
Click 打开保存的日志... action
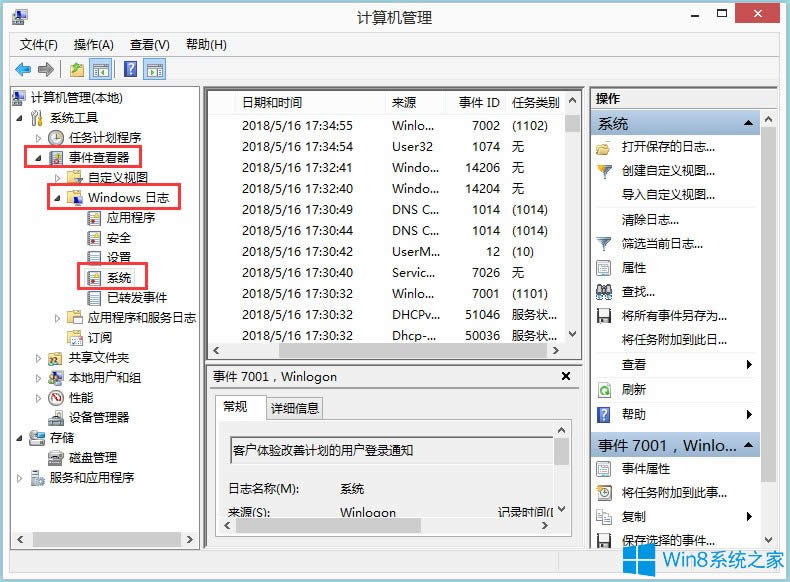click(668, 147)
